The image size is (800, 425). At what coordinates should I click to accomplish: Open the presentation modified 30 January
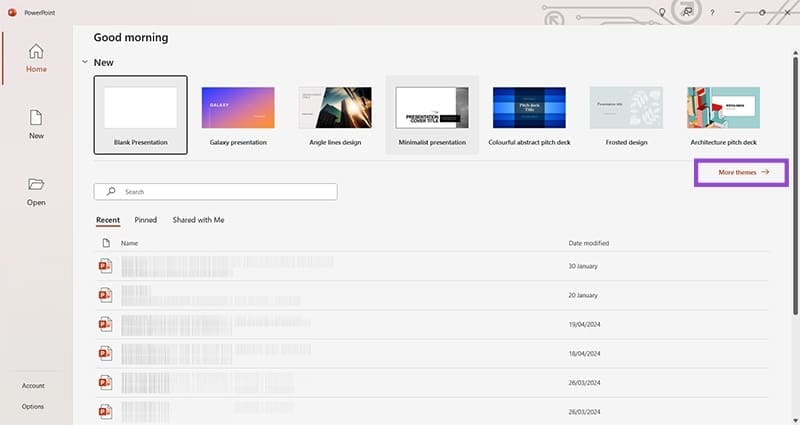coord(432,266)
